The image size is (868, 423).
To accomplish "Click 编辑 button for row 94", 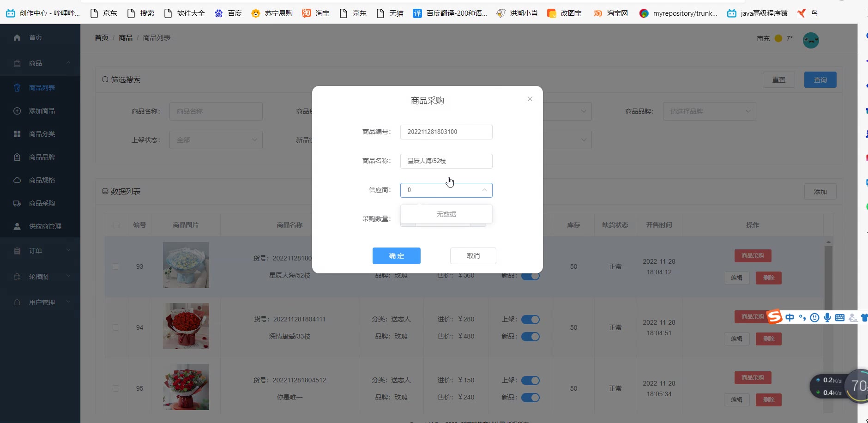I will pos(737,339).
